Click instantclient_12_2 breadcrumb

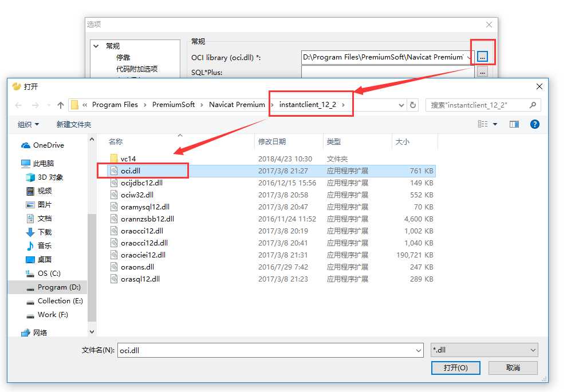(x=308, y=105)
